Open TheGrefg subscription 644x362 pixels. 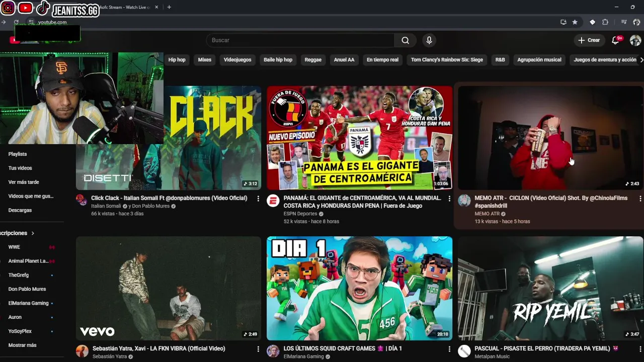[x=19, y=276]
